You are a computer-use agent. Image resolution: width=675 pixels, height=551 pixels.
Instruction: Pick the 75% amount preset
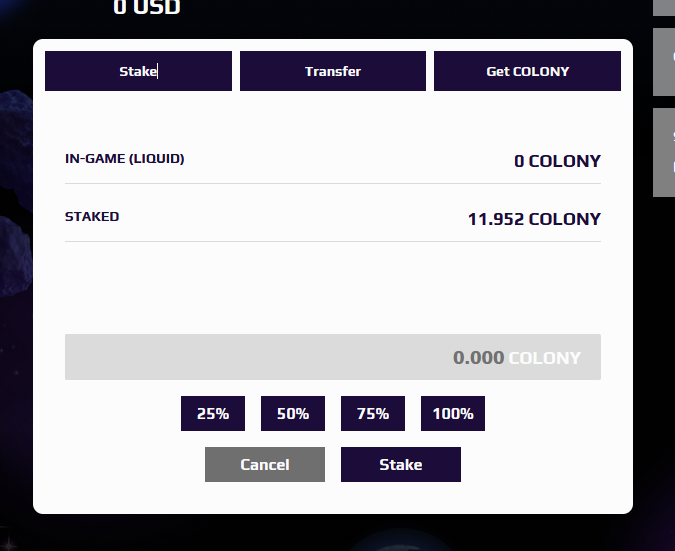click(x=373, y=413)
